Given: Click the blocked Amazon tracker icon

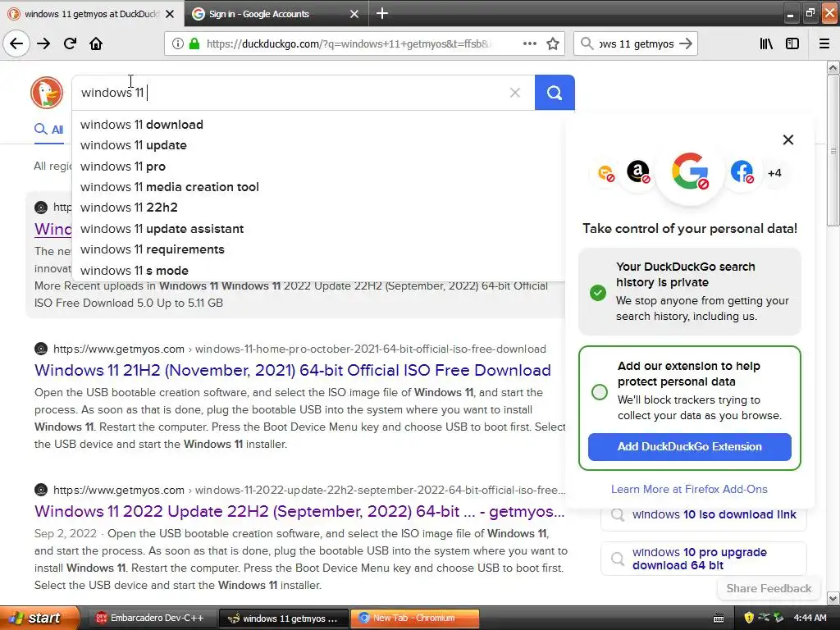Looking at the screenshot, I should tap(638, 172).
